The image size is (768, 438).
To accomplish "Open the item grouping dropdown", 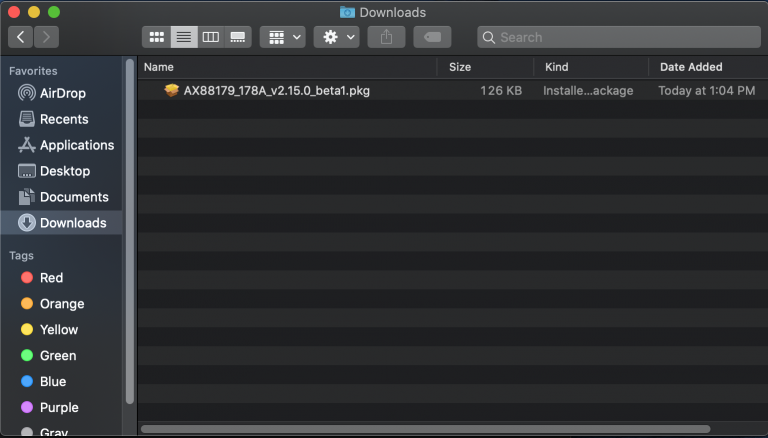I will (x=283, y=37).
